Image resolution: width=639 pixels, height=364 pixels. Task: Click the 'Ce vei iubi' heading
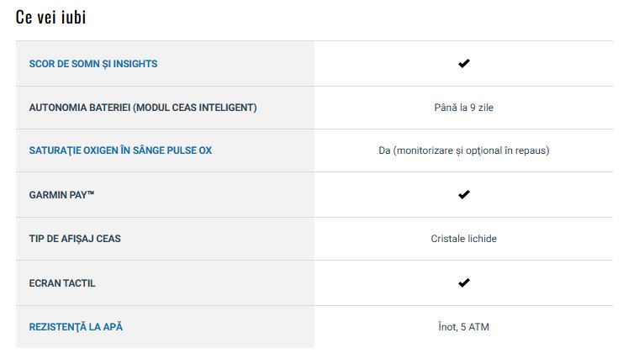(51, 17)
